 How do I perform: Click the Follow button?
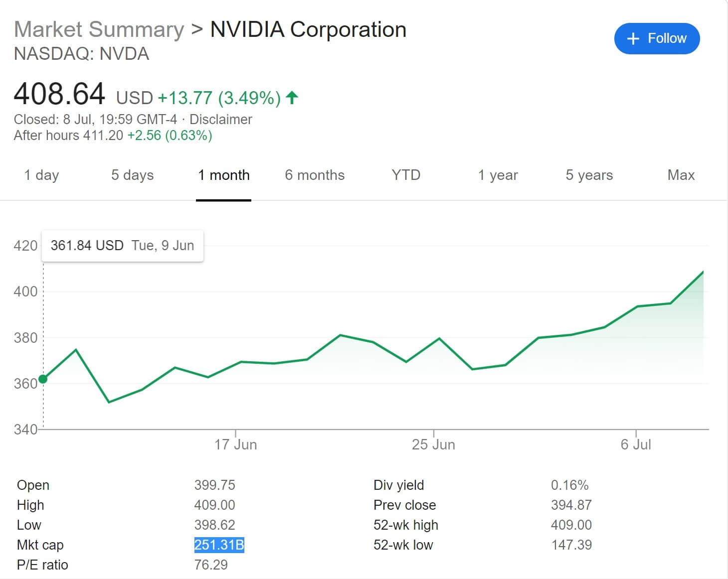coord(657,38)
